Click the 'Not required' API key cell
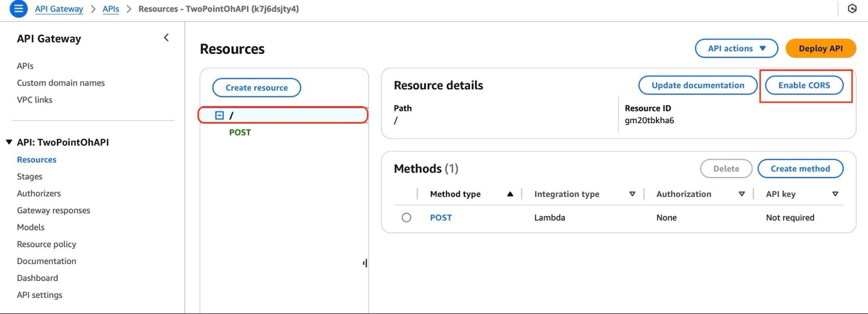Image resolution: width=868 pixels, height=314 pixels. click(x=790, y=217)
